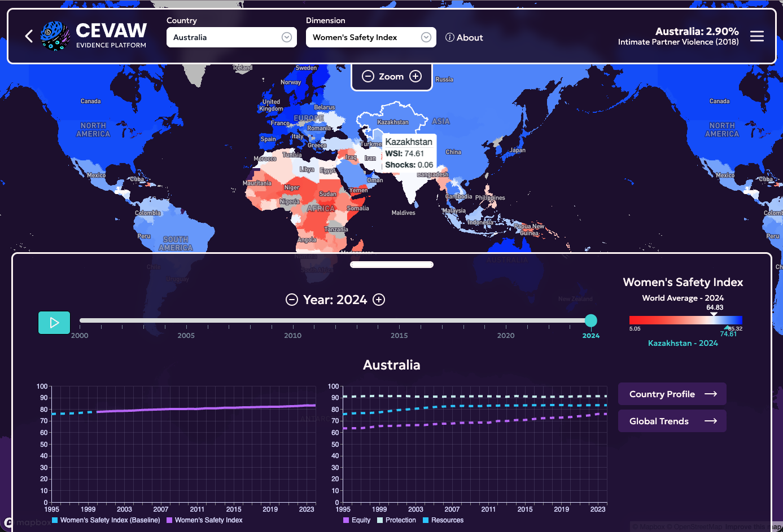The image size is (783, 532).
Task: Click the back arrow beside the CEVAW logo
Action: (28, 36)
